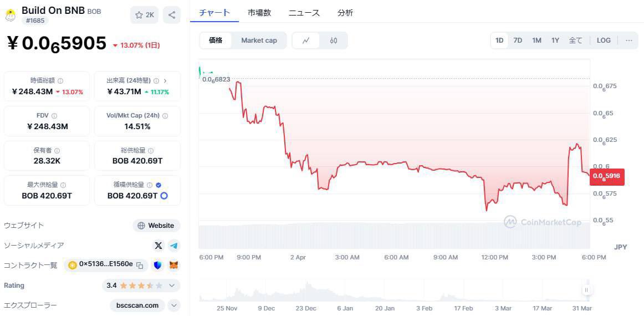Toggle LOG scale on chart
Viewport: 644px width, 316px height.
coord(604,40)
